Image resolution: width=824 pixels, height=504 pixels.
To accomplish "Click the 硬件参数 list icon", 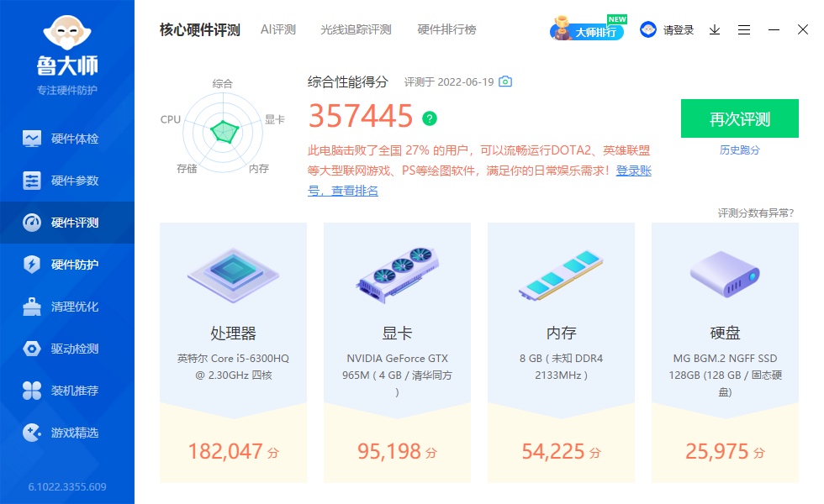I will click(x=32, y=181).
